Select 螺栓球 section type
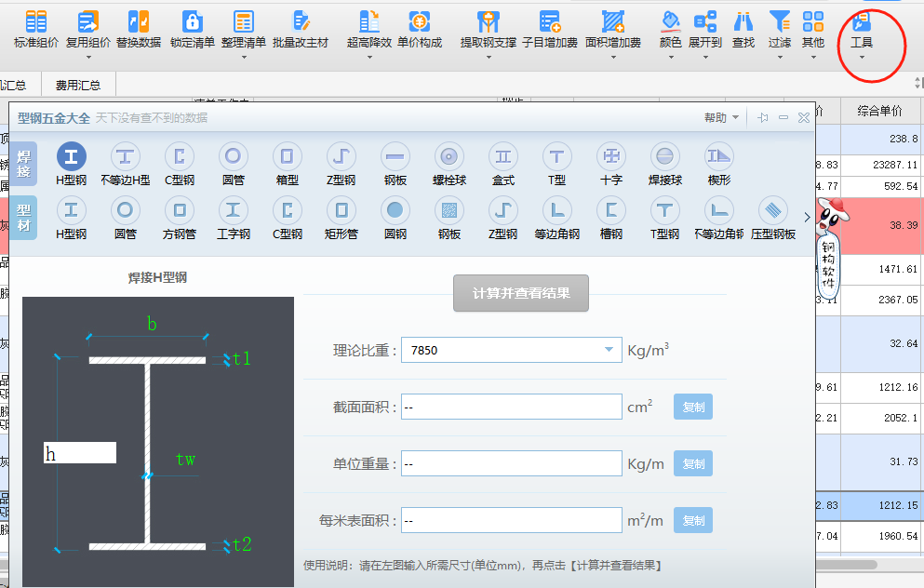 pos(449,164)
